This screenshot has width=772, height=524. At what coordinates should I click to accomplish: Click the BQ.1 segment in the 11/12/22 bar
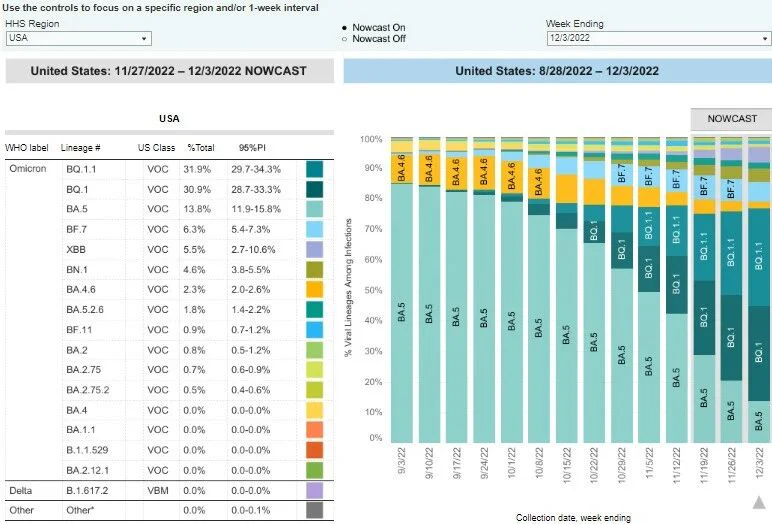676,285
